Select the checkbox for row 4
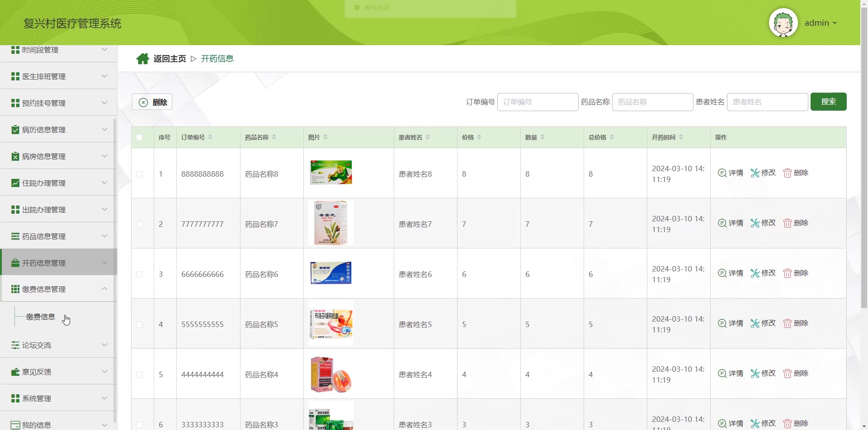 (x=139, y=325)
